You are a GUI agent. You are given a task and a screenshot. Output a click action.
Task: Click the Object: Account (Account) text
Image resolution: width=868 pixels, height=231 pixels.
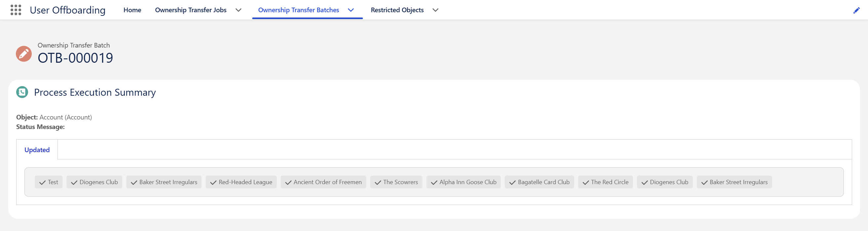coord(54,117)
